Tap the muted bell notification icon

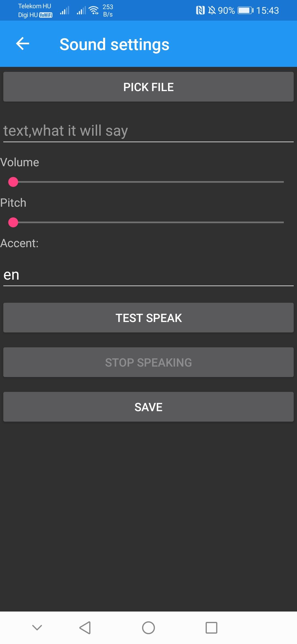point(212,10)
